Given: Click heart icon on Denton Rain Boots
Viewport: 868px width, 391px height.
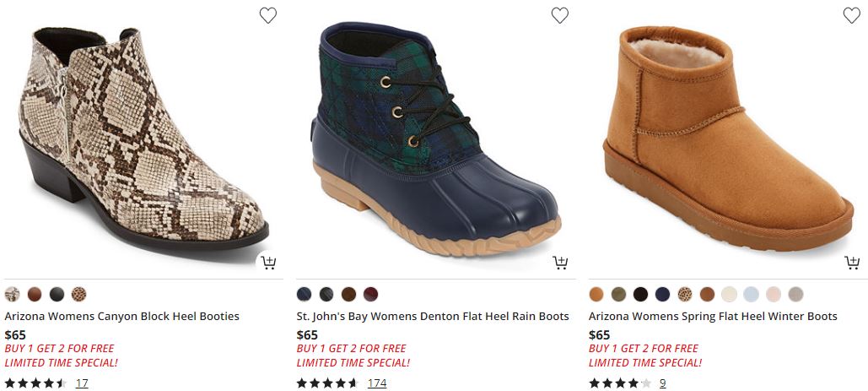Looking at the screenshot, I should [559, 15].
